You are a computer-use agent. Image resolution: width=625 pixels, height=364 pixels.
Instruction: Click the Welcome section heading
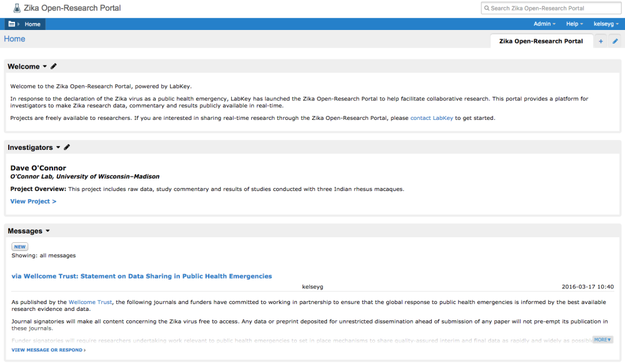coord(24,67)
